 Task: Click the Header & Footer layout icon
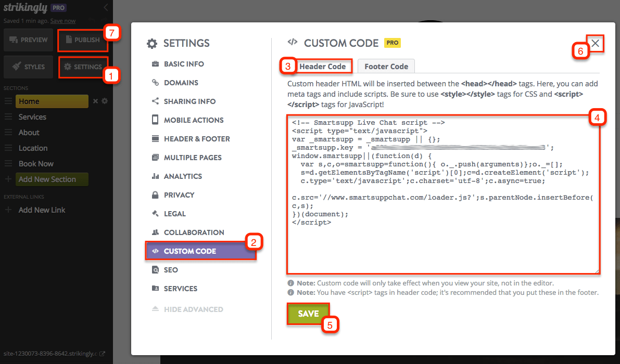pyautogui.click(x=156, y=138)
